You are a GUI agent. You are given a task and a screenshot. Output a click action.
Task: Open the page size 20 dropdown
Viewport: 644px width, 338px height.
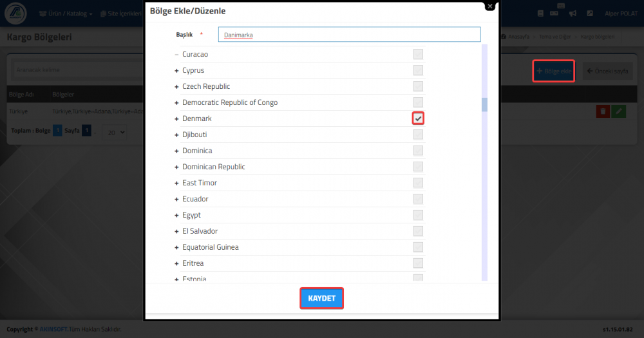(x=114, y=132)
